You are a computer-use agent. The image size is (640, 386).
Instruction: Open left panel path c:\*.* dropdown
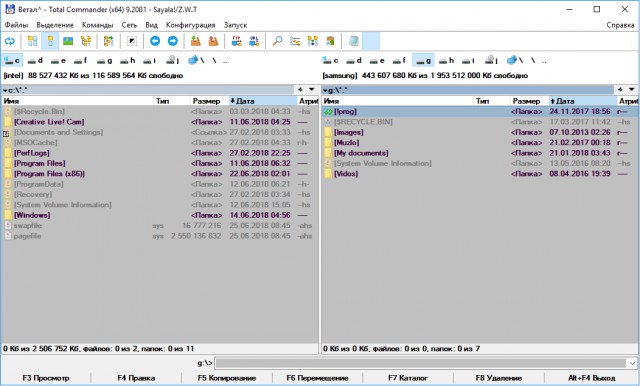[148, 90]
